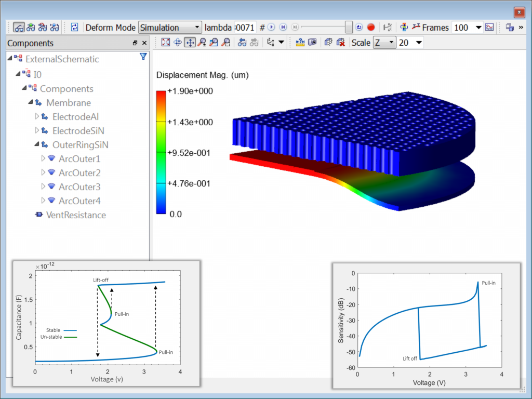The width and height of the screenshot is (532, 399).
Task: Click the zoom-to-fit red arrows icon
Action: click(x=166, y=43)
